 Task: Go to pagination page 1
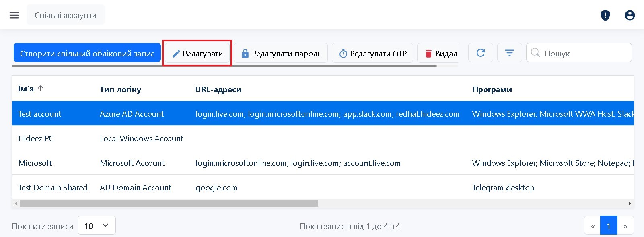(608, 226)
